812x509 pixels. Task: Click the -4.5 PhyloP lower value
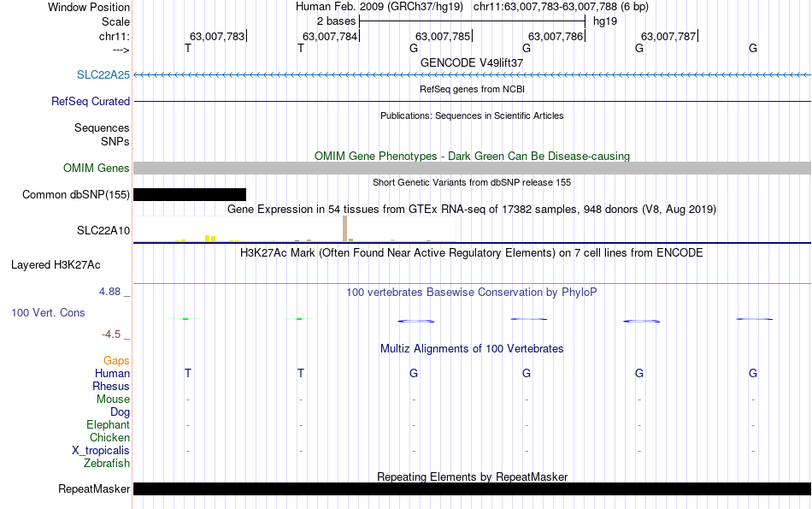pyautogui.click(x=111, y=334)
